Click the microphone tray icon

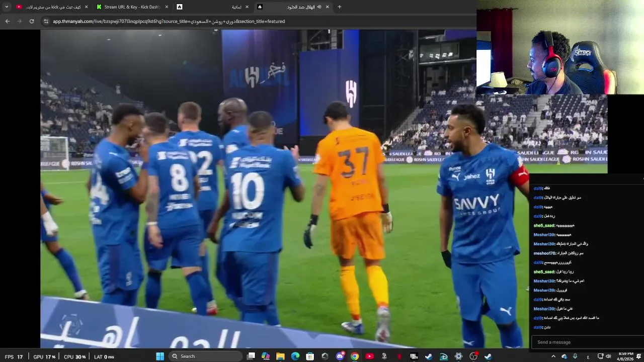(575, 356)
